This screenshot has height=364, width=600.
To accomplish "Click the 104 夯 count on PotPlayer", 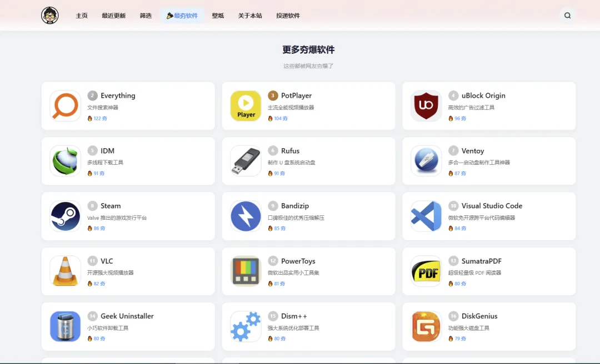I will [x=281, y=119].
